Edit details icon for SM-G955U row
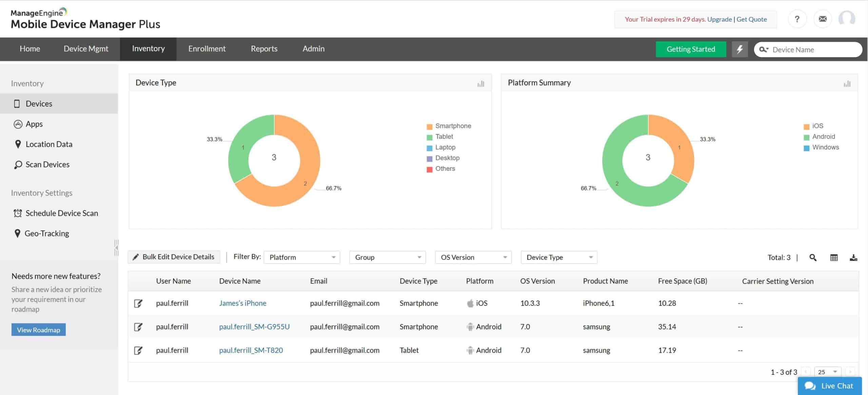The height and width of the screenshot is (395, 868). click(x=138, y=327)
